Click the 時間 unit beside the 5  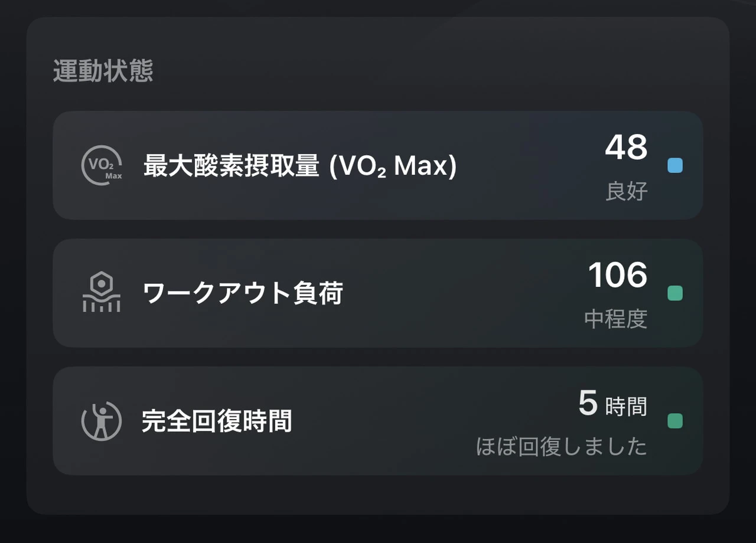click(626, 407)
